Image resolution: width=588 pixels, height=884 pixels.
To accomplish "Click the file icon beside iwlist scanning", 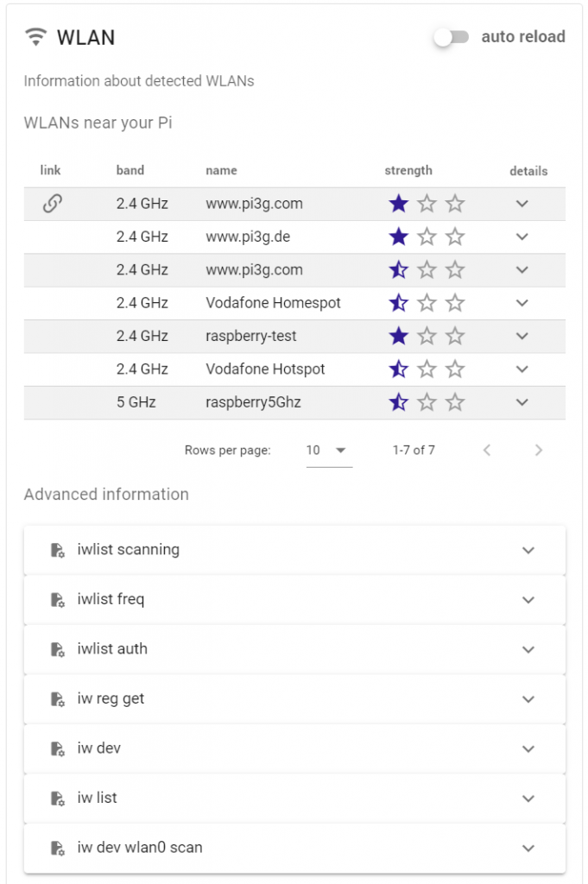I will click(58, 550).
